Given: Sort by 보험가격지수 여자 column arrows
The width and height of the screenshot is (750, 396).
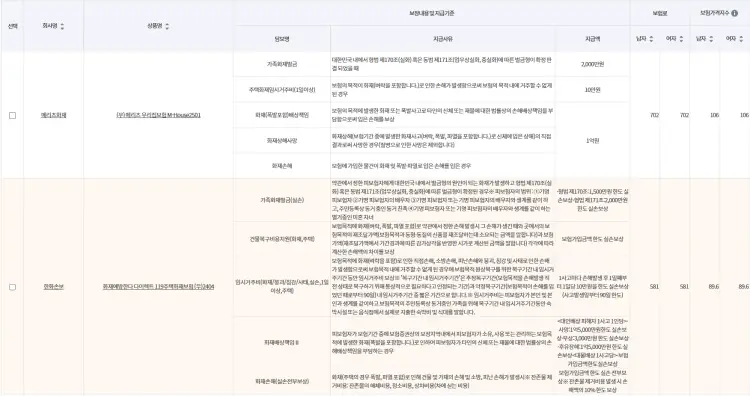Looking at the screenshot, I should click(741, 39).
